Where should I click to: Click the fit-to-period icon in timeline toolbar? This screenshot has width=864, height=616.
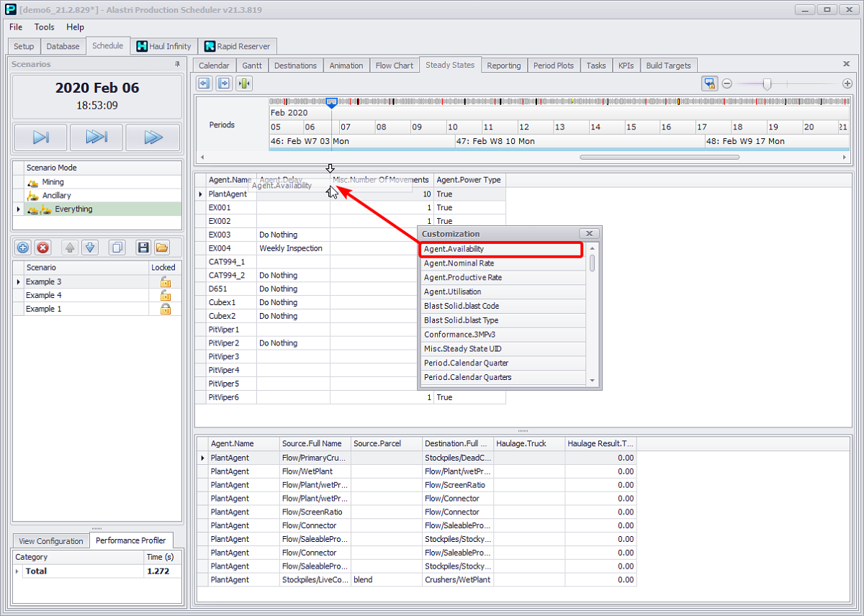[244, 83]
